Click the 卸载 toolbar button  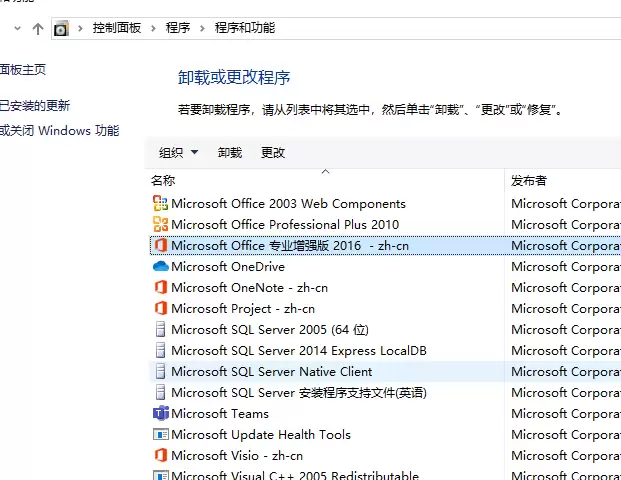(230, 152)
